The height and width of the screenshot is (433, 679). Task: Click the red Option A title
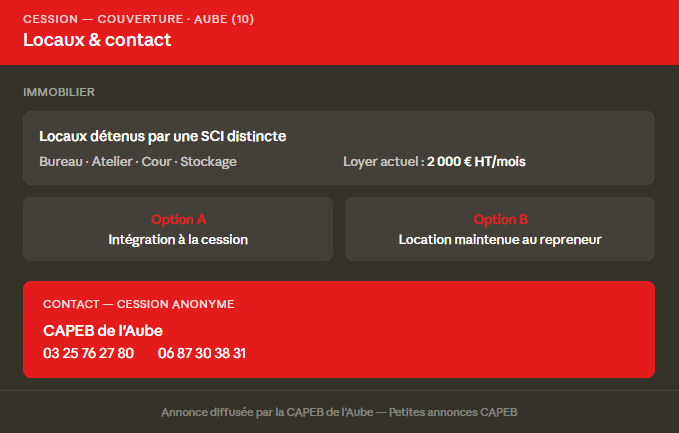coord(178,220)
